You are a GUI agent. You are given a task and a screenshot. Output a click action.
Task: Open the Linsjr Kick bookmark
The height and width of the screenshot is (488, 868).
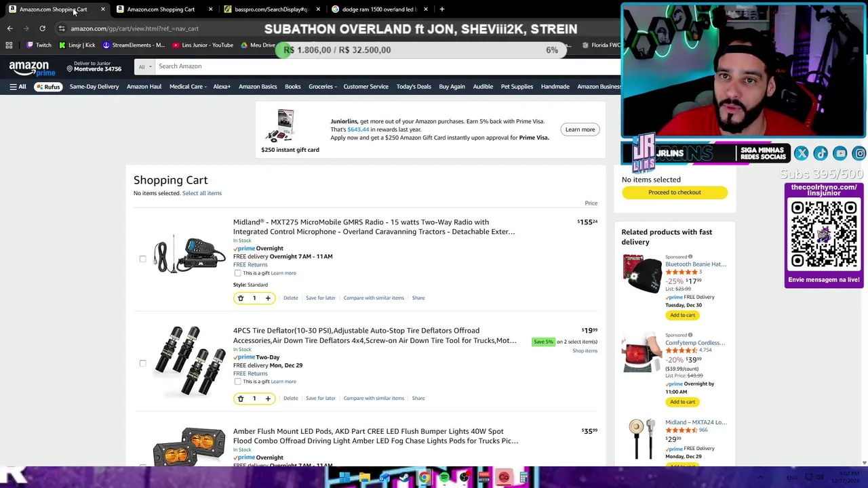(x=77, y=45)
